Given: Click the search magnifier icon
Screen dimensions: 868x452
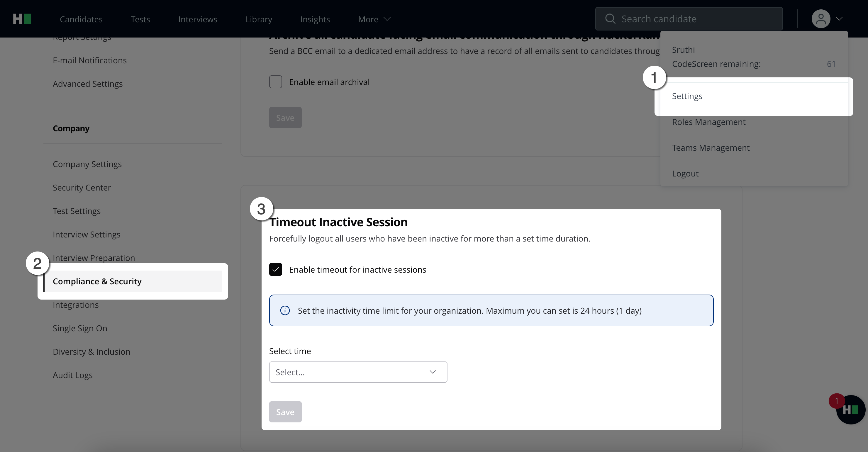Looking at the screenshot, I should click(610, 19).
